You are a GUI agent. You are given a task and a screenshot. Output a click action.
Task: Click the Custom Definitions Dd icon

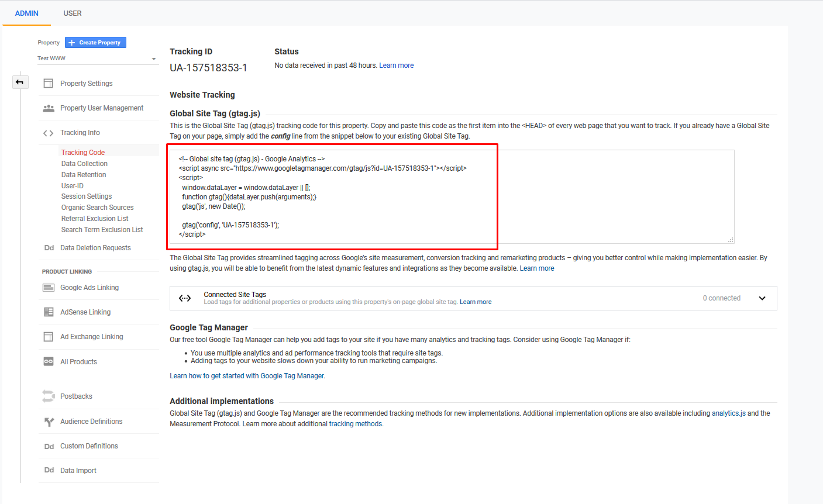coord(49,446)
